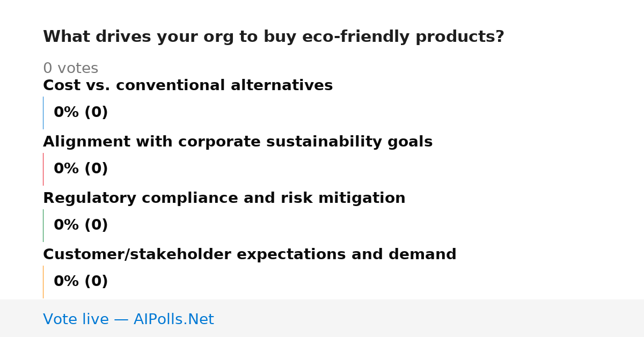
Task: Open the 'Vote live — AIPolls.Net' link
Action: pyautogui.click(x=128, y=320)
